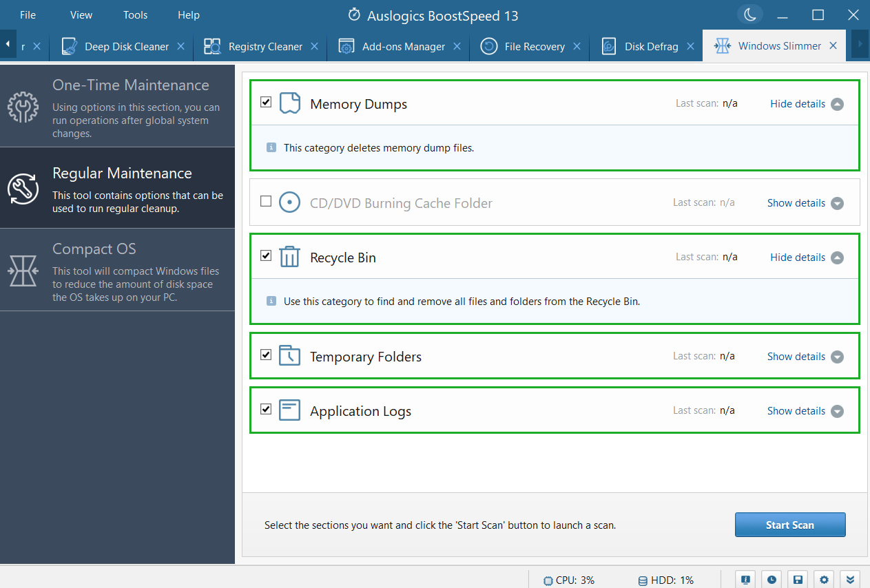Viewport: 870px width, 588px height.
Task: Click the Recycle Bin trash icon
Action: pyautogui.click(x=290, y=257)
